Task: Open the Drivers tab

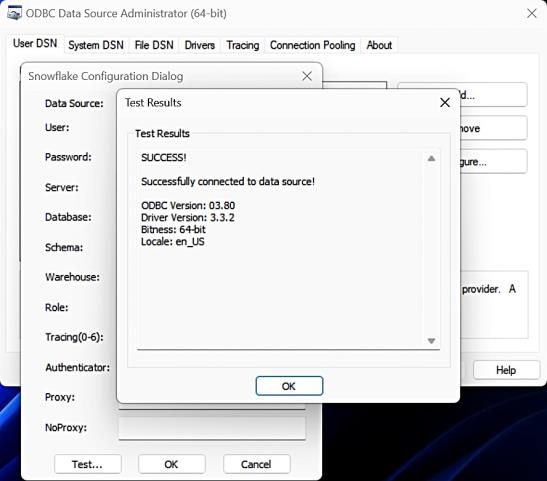Action: [200, 45]
